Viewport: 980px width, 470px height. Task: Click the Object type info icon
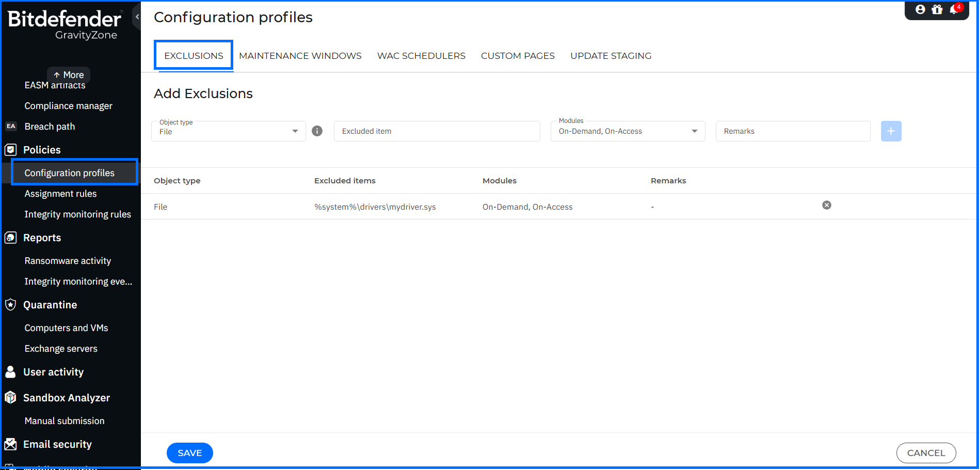coord(317,131)
